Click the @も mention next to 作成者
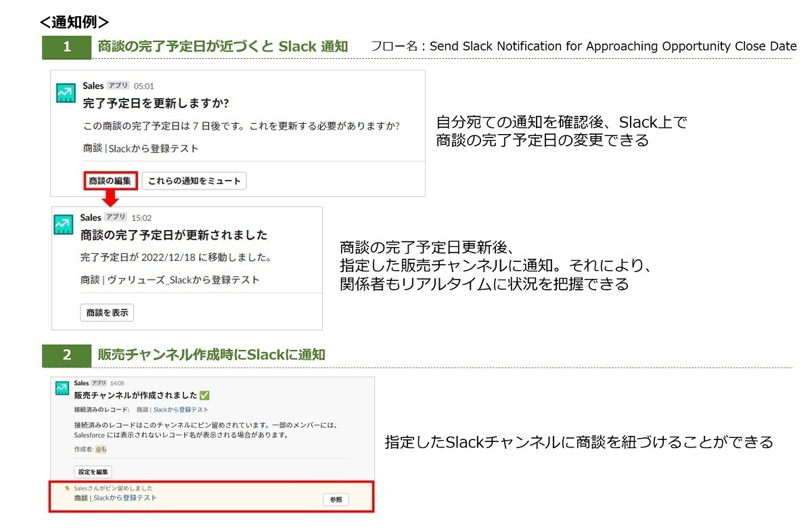812x528 pixels. point(101,449)
